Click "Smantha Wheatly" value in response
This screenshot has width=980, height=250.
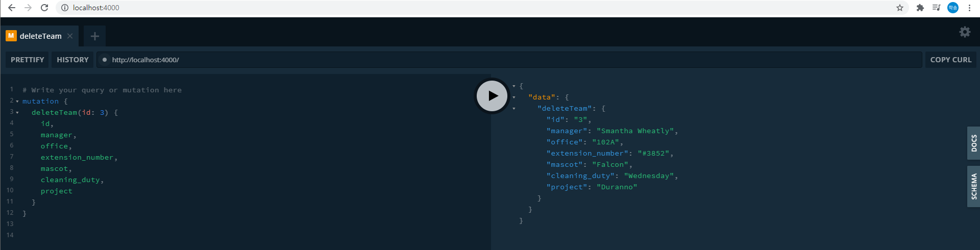635,131
